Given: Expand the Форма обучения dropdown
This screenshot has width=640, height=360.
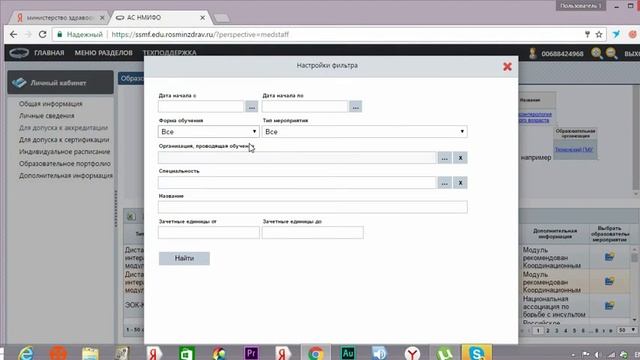Looking at the screenshot, I should point(209,132).
